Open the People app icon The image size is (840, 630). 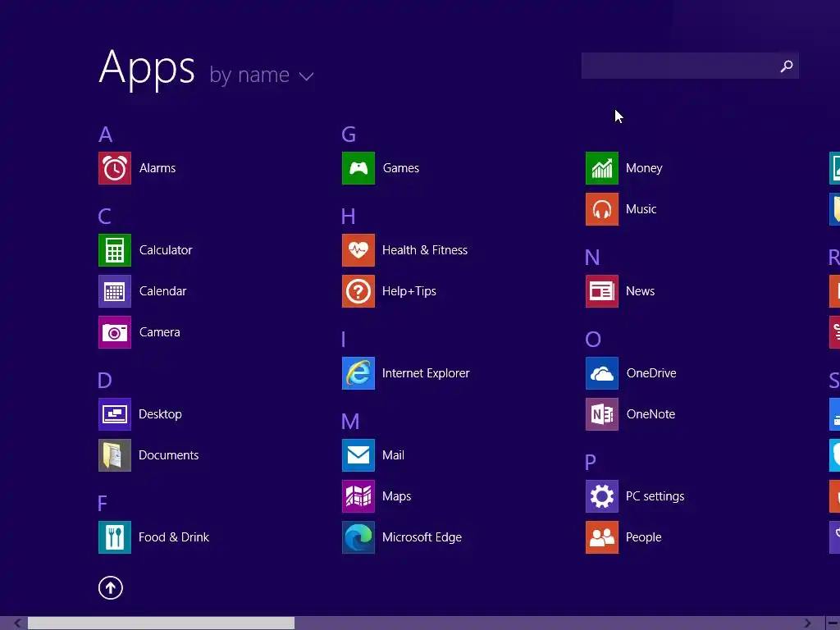pyautogui.click(x=602, y=537)
